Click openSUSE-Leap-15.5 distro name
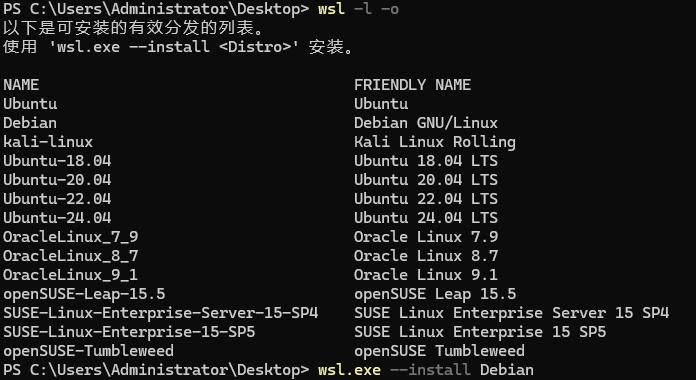This screenshot has height=380, width=696. coord(84,294)
